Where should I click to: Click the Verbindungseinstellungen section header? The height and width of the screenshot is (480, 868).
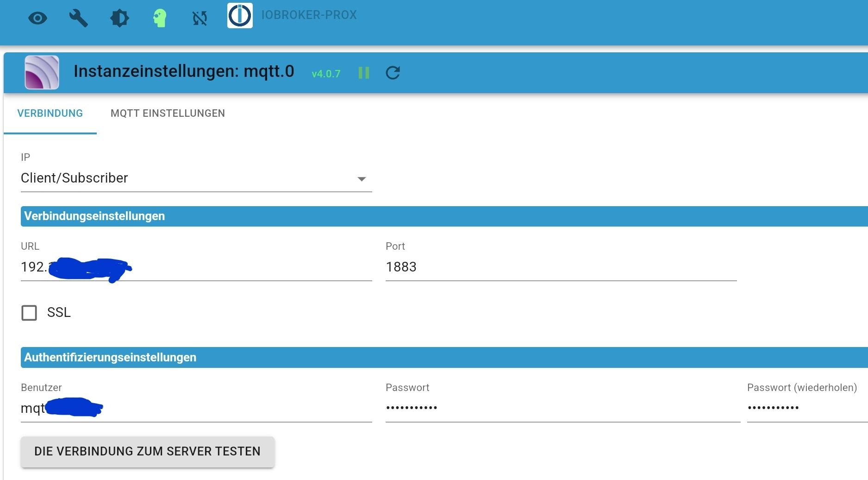[444, 216]
